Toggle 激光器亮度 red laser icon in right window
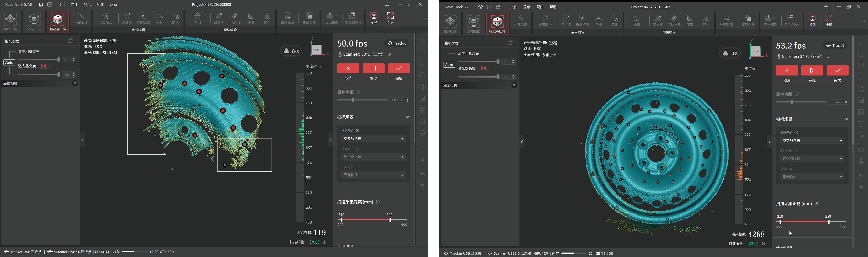This screenshot has height=257, width=868. click(x=483, y=68)
